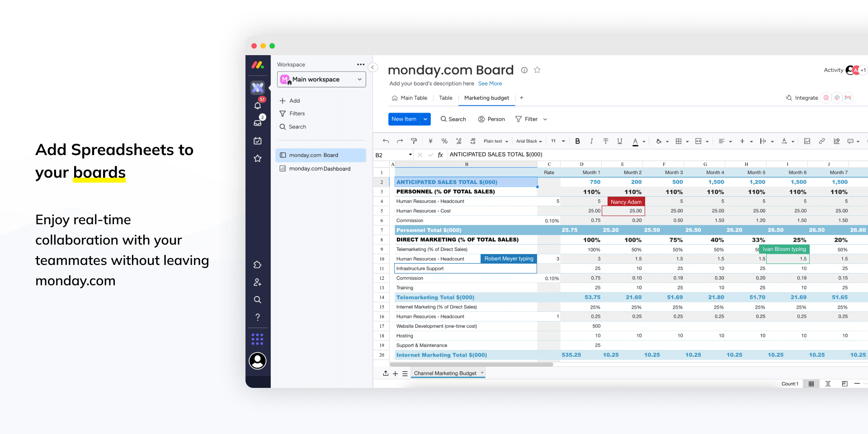Viewport: 868px width, 434px height.
Task: Insert a link with the chain icon
Action: pyautogui.click(x=822, y=141)
